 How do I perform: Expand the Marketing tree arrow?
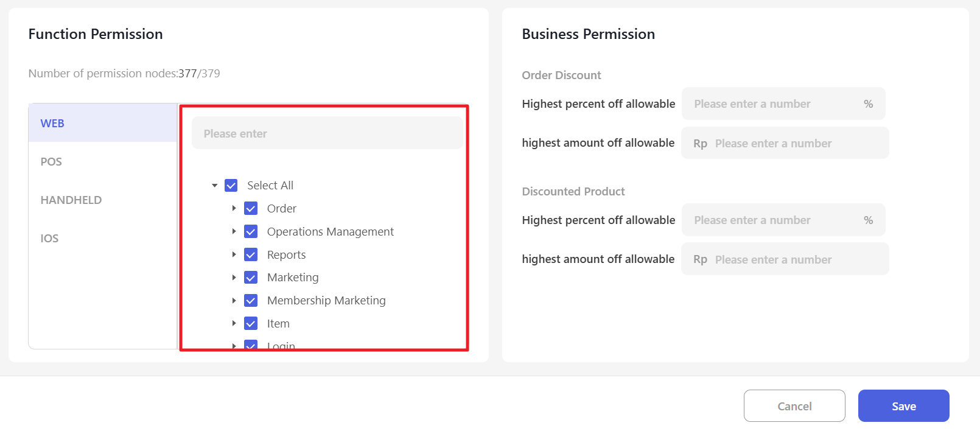point(234,278)
